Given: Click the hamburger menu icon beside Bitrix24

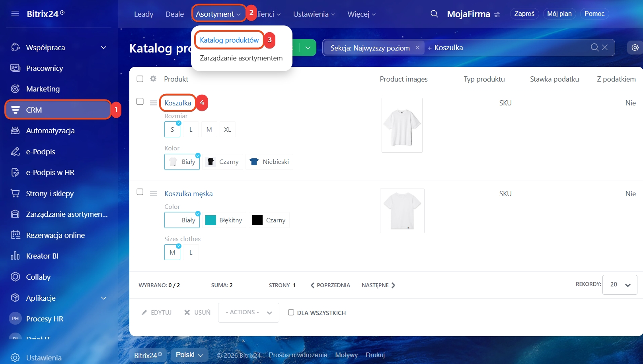Looking at the screenshot, I should click(15, 14).
